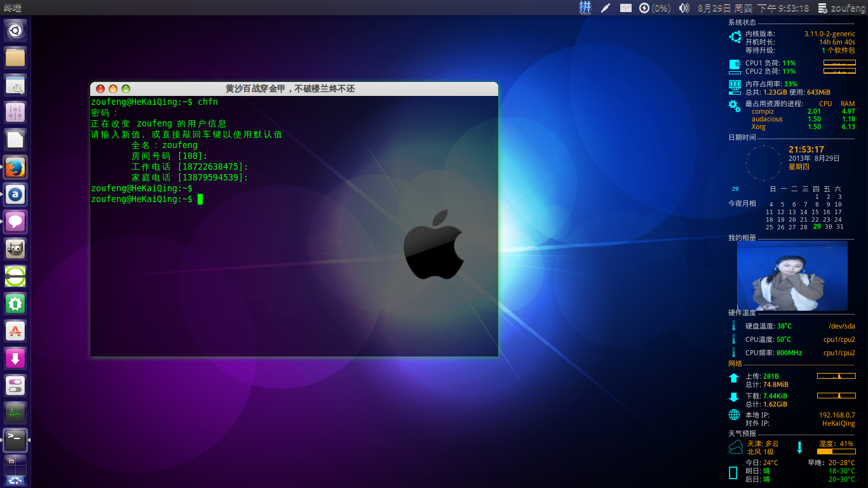Open the System Monitor launcher icon
The height and width of the screenshot is (488, 868).
point(15,413)
